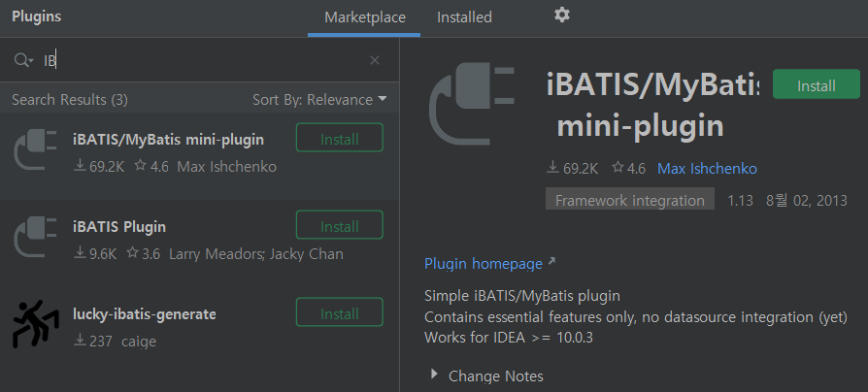The width and height of the screenshot is (868, 392).
Task: Open the Sort By: Relevance dropdown
Action: pos(319,100)
